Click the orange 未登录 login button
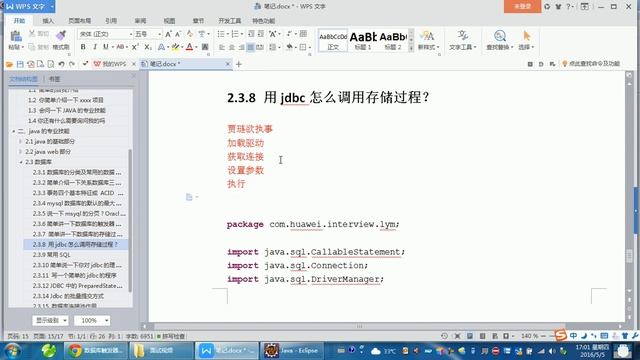640x360 pixels. tap(522, 7)
